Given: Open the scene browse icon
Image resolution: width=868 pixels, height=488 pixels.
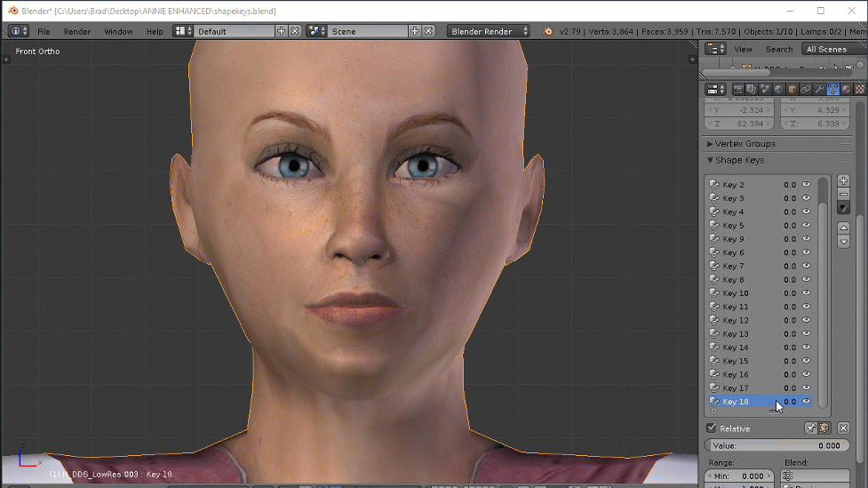Looking at the screenshot, I should point(316,31).
